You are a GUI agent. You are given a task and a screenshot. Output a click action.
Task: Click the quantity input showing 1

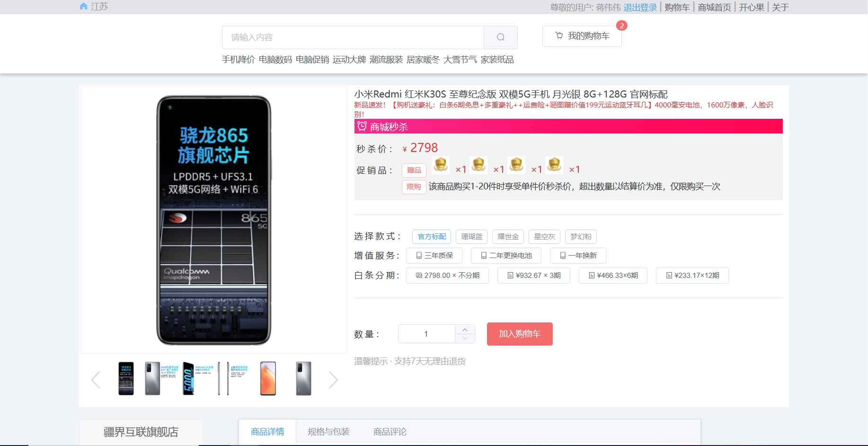pyautogui.click(x=426, y=334)
